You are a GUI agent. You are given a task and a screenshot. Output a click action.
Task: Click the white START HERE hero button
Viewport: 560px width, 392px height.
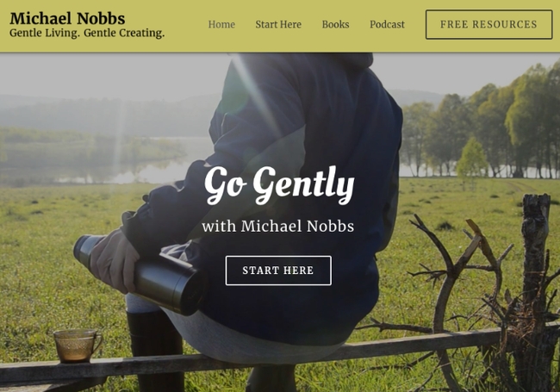278,271
